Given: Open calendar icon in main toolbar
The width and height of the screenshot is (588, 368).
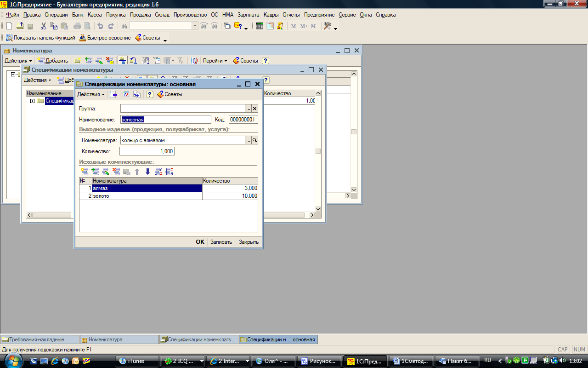Looking at the screenshot, I should 270,26.
